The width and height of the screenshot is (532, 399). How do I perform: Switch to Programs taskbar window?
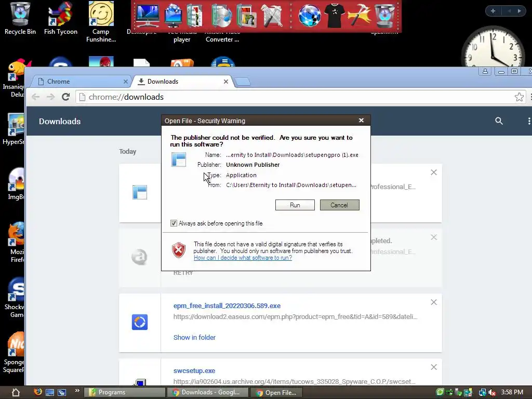124,392
